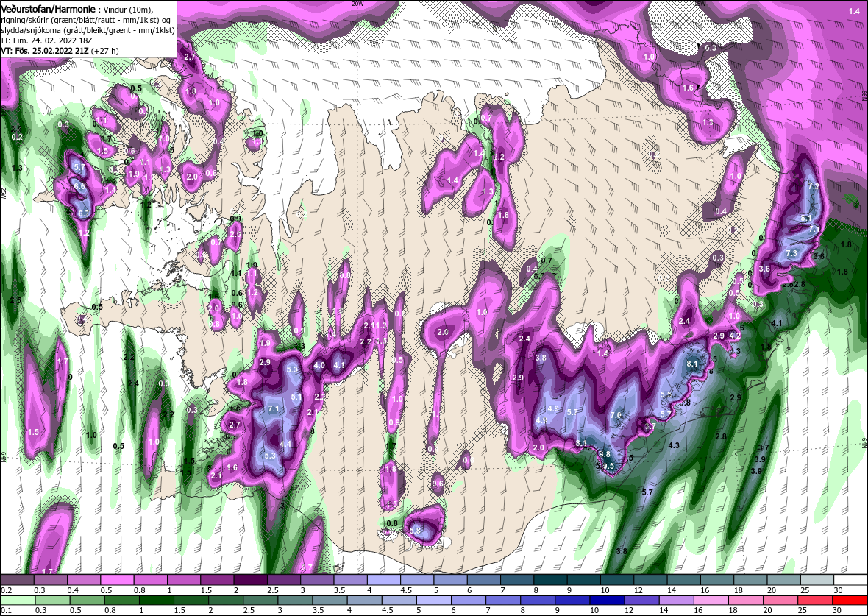Click the greyish-purple 0.2 legend swatch

(x=17, y=579)
